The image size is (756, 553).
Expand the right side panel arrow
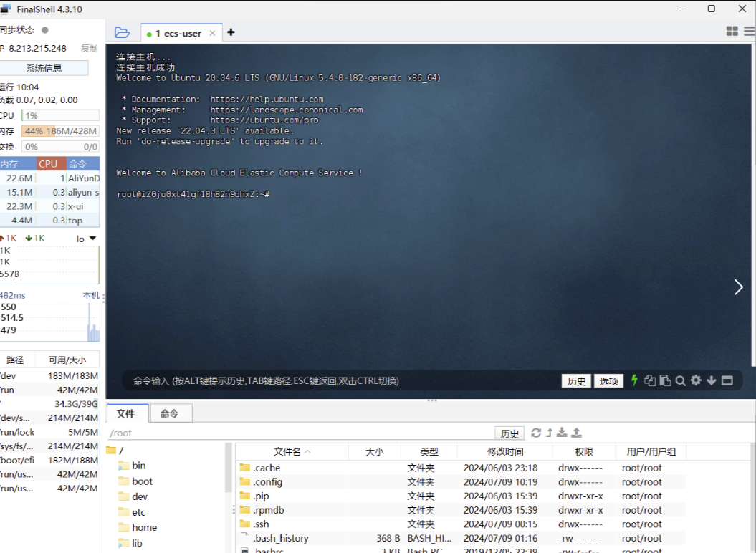pyautogui.click(x=739, y=287)
